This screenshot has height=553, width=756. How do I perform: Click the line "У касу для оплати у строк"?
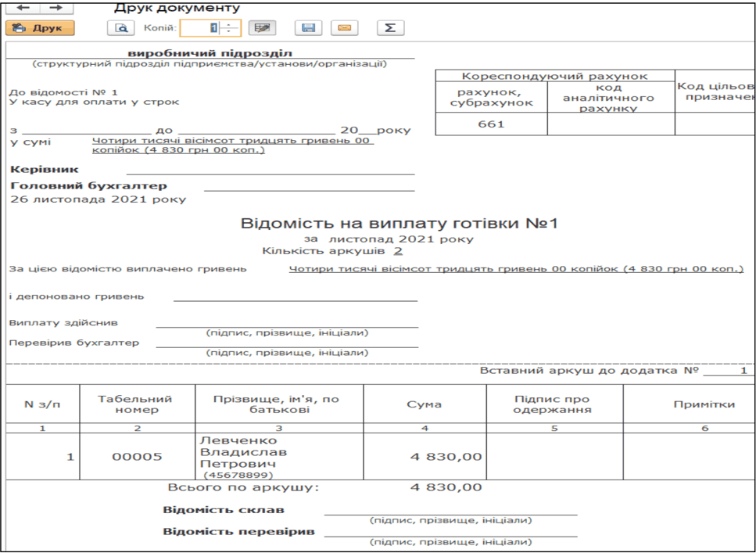pos(94,102)
